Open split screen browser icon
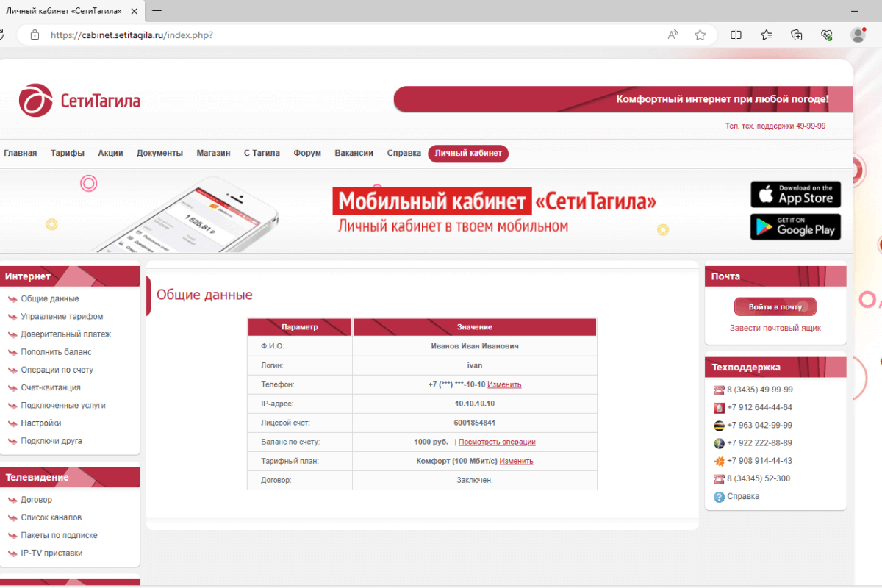This screenshot has height=588, width=882. pos(736,35)
